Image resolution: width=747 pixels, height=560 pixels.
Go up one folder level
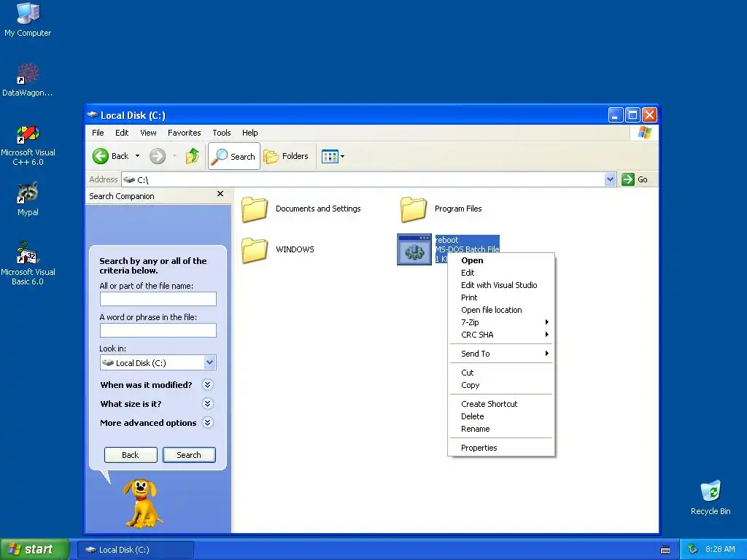point(193,156)
